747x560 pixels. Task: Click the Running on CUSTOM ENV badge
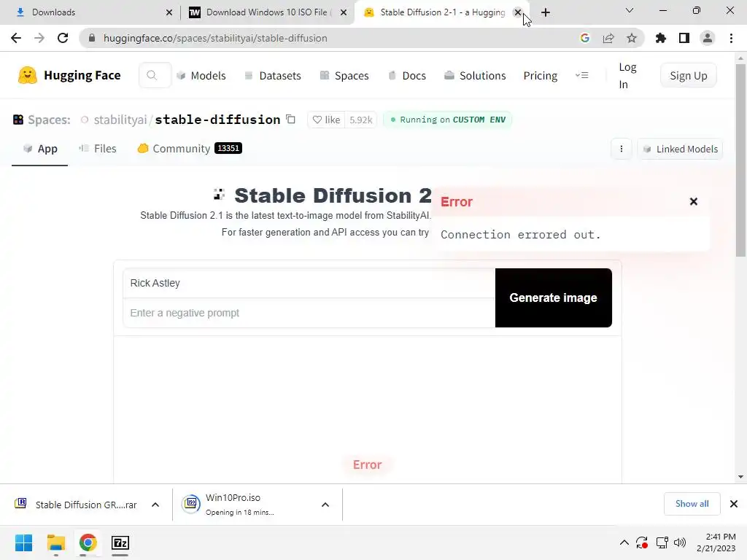click(x=447, y=120)
